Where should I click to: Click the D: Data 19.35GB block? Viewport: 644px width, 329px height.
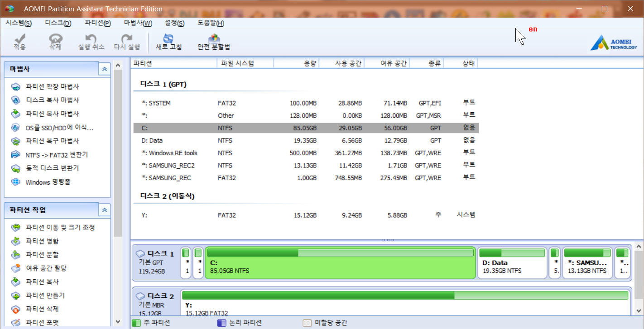(513, 262)
